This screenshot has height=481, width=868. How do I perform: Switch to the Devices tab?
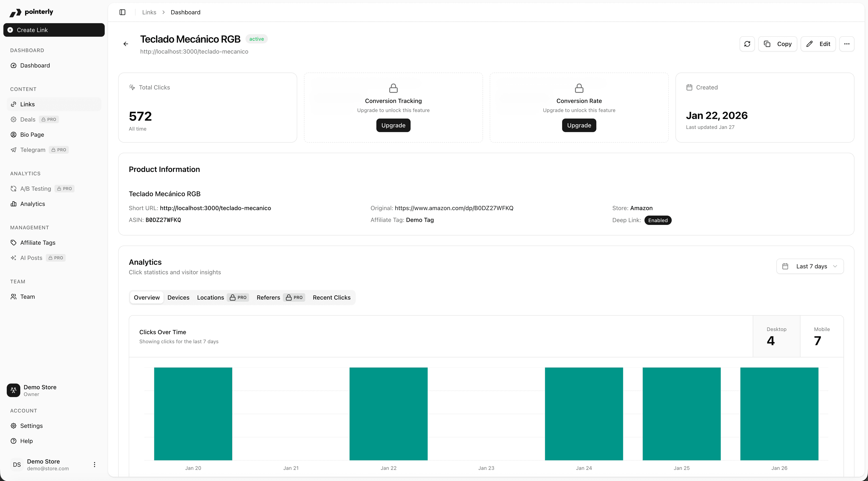click(178, 297)
